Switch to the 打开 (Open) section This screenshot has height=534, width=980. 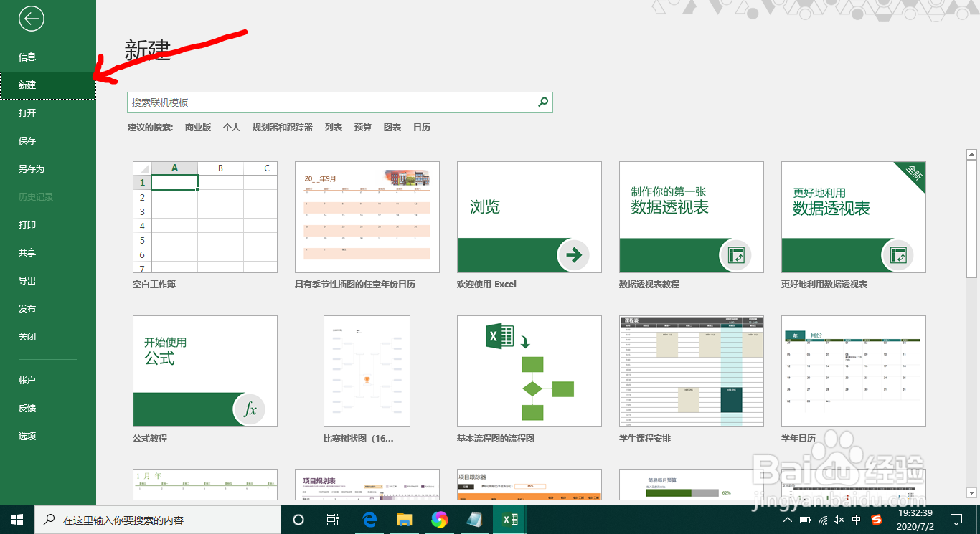(x=27, y=113)
